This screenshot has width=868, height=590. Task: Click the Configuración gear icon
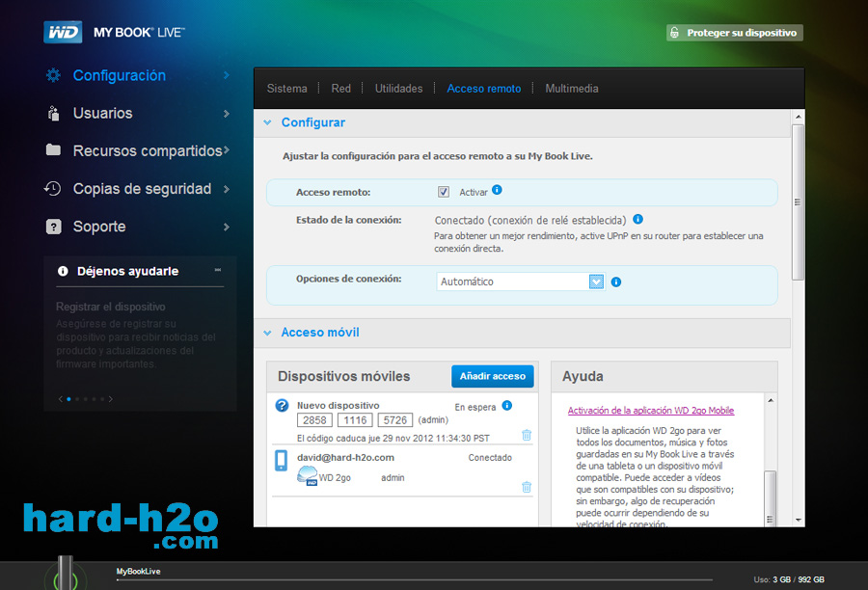click(x=53, y=75)
